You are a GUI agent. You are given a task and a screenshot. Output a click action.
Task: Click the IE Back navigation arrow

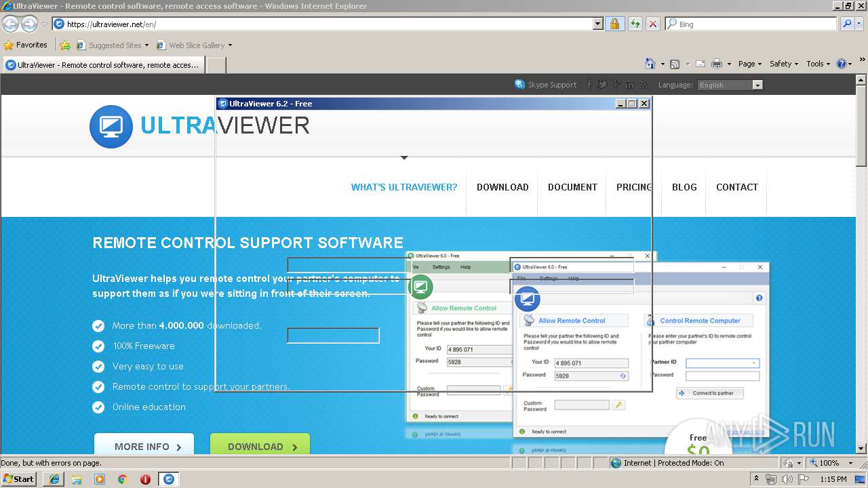[x=10, y=24]
